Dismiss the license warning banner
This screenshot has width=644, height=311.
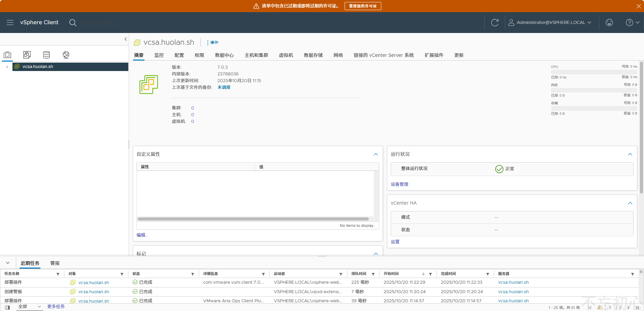[639, 6]
